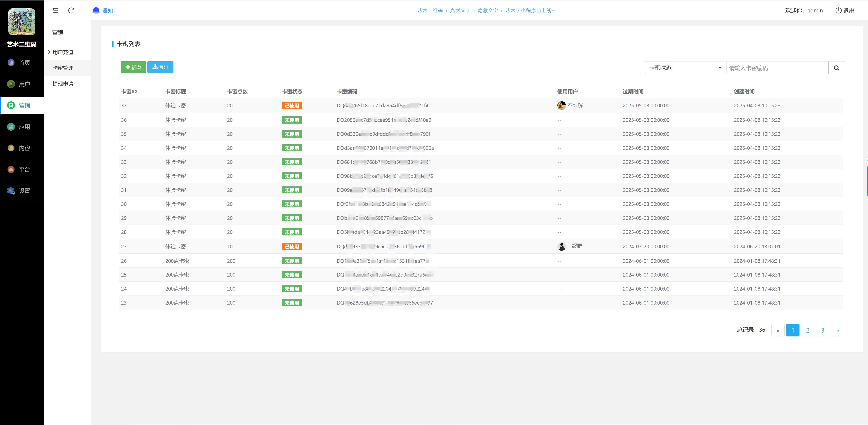The image size is (868, 425).
Task: Open the 卡密状态 filter dropdown
Action: tap(684, 68)
